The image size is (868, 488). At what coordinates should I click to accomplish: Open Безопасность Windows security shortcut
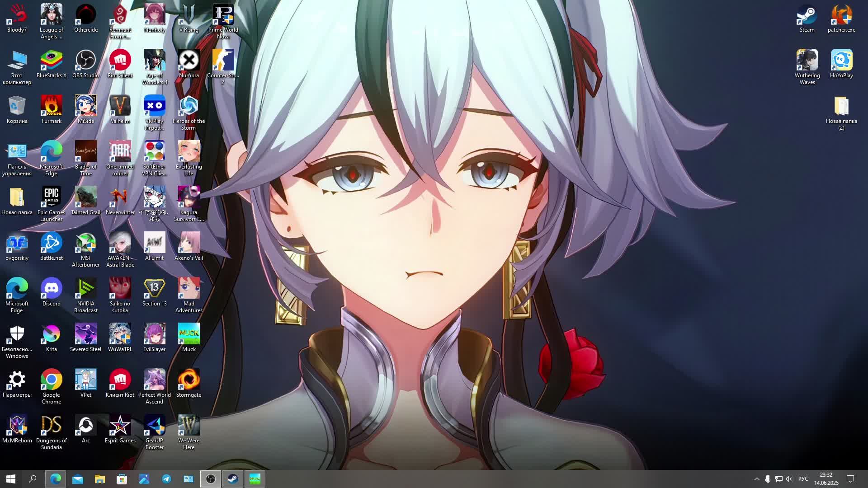[17, 341]
